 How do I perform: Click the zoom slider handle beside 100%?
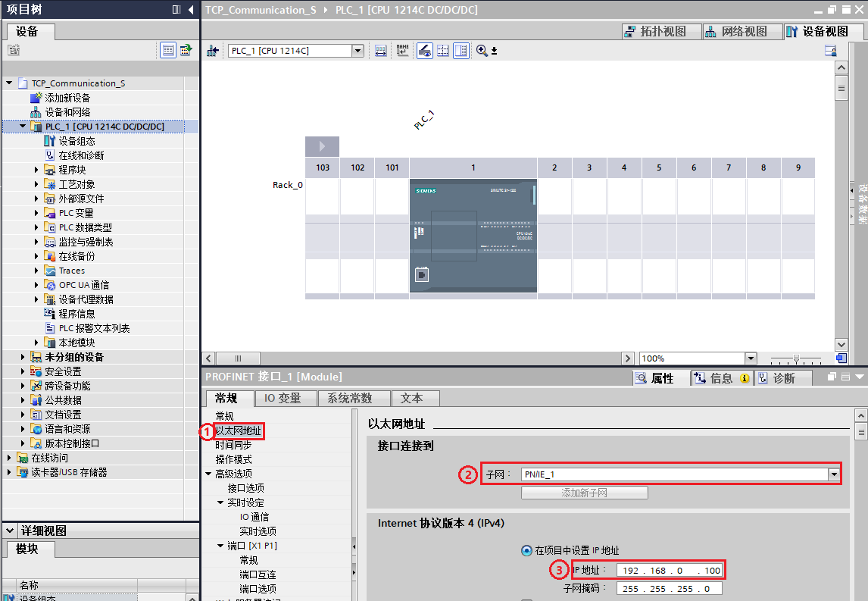(x=795, y=359)
